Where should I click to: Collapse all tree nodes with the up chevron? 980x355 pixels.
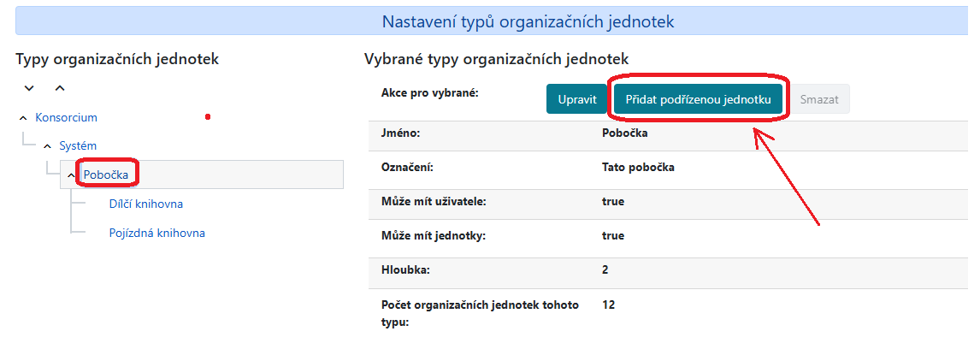point(59,88)
